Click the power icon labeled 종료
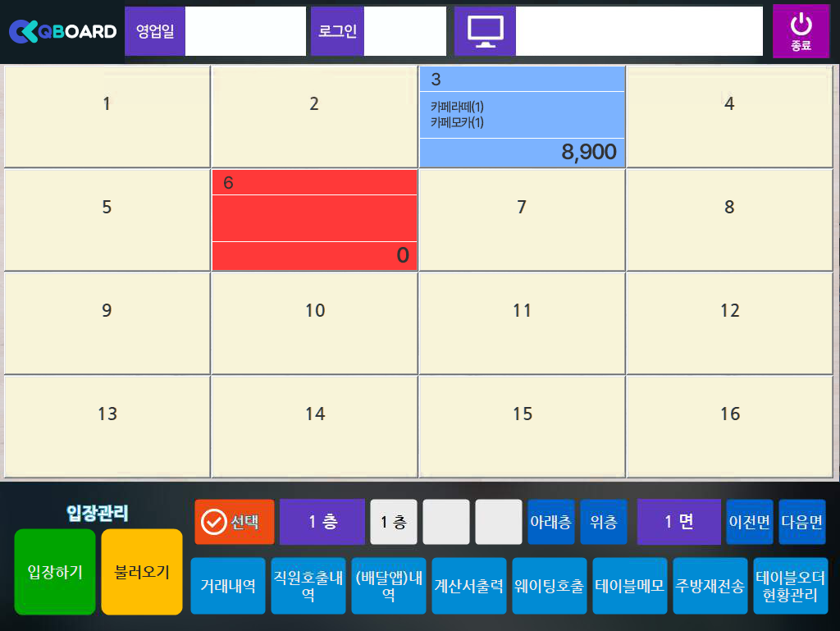This screenshot has height=631, width=840. (801, 31)
